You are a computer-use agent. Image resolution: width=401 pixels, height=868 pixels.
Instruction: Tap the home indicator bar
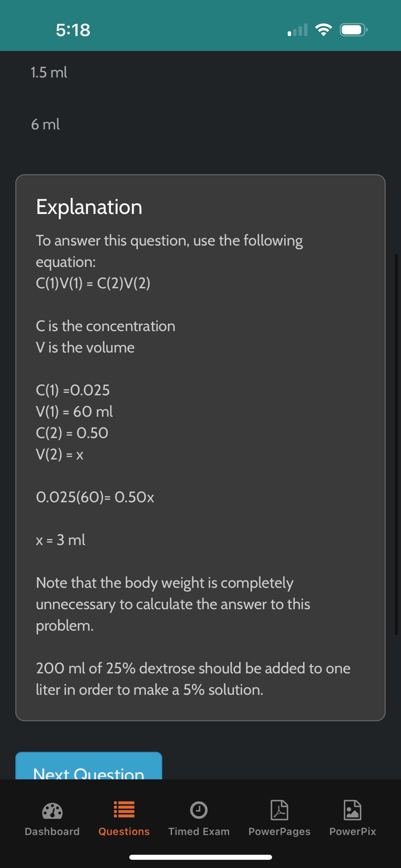pos(201,857)
